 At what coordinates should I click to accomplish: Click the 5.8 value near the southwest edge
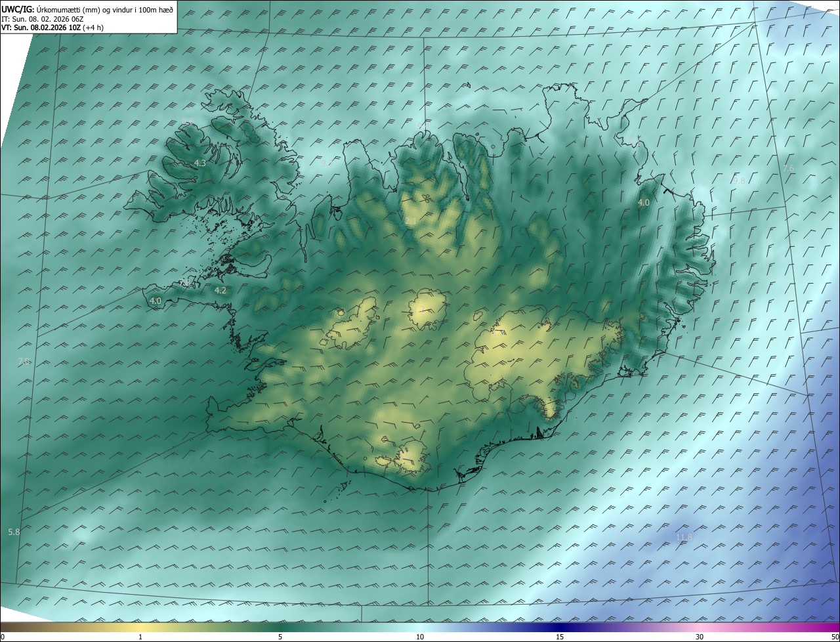14,532
